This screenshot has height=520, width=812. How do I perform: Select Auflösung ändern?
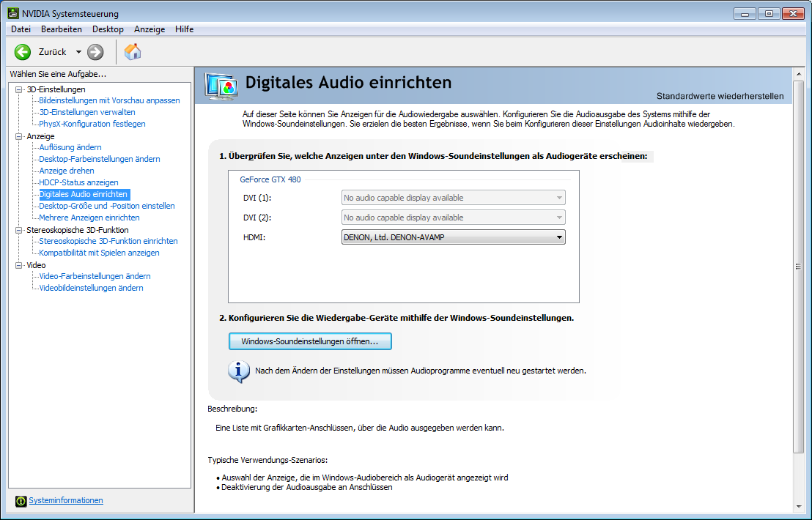click(x=70, y=147)
